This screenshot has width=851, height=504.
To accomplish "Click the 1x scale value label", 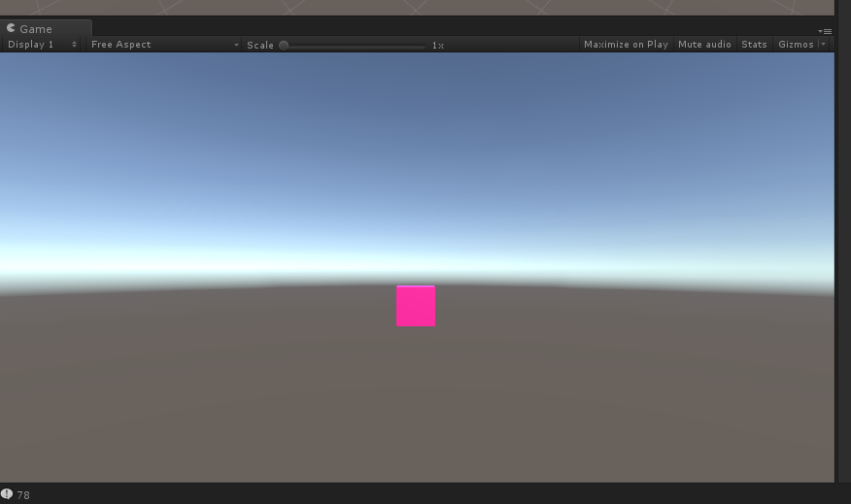I will point(438,46).
